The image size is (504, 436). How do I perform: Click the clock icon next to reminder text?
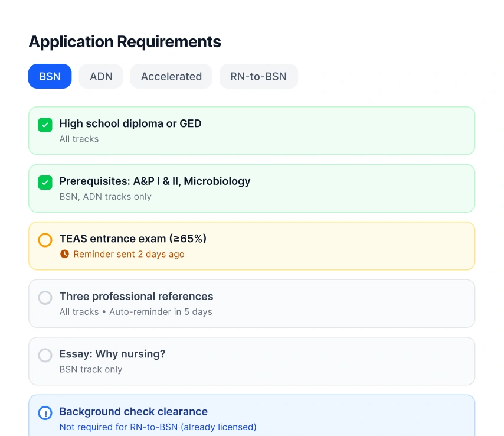tap(64, 254)
